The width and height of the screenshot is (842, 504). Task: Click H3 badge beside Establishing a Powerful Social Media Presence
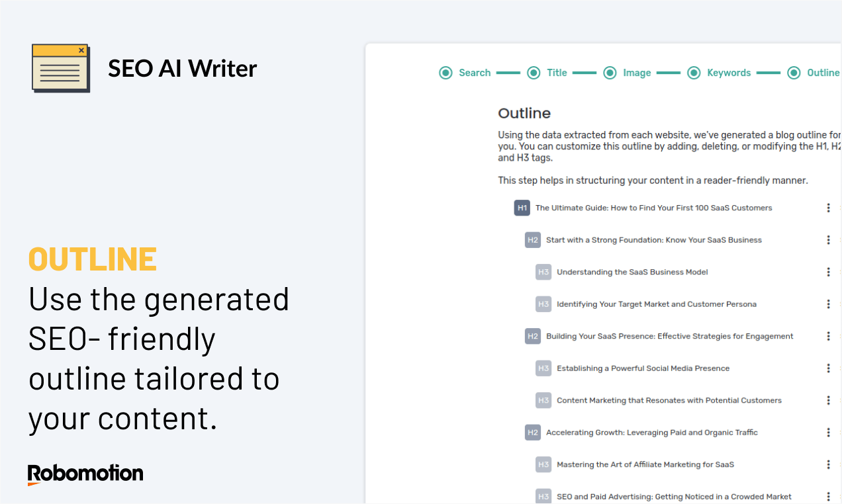click(543, 368)
